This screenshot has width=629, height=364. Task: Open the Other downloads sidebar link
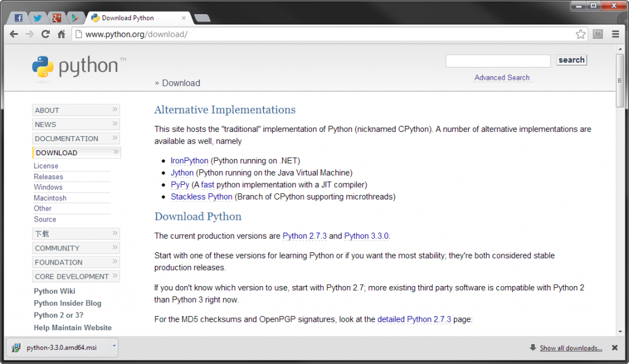[x=42, y=209]
